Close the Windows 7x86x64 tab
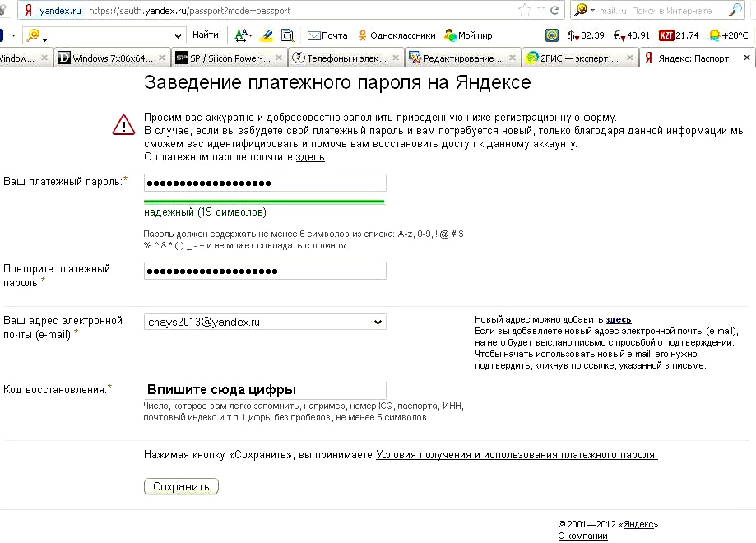The height and width of the screenshot is (543, 756). click(162, 58)
